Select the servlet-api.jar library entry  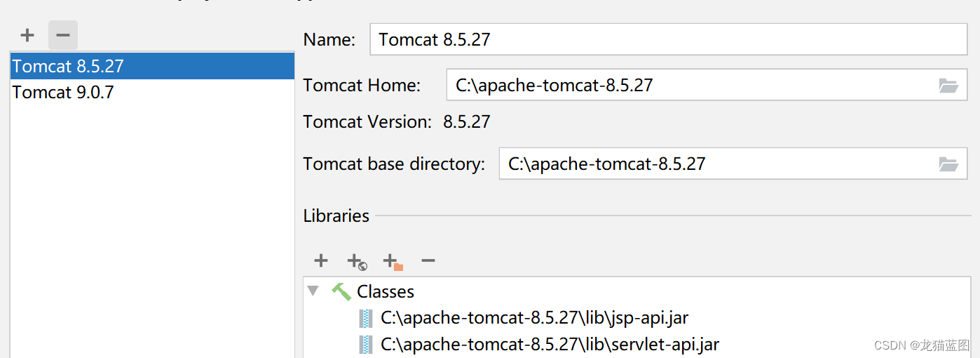[550, 345]
